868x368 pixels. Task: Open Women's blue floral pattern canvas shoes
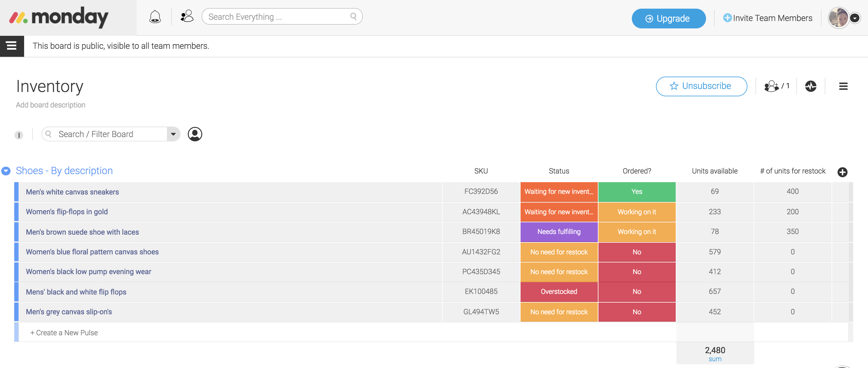pos(92,252)
